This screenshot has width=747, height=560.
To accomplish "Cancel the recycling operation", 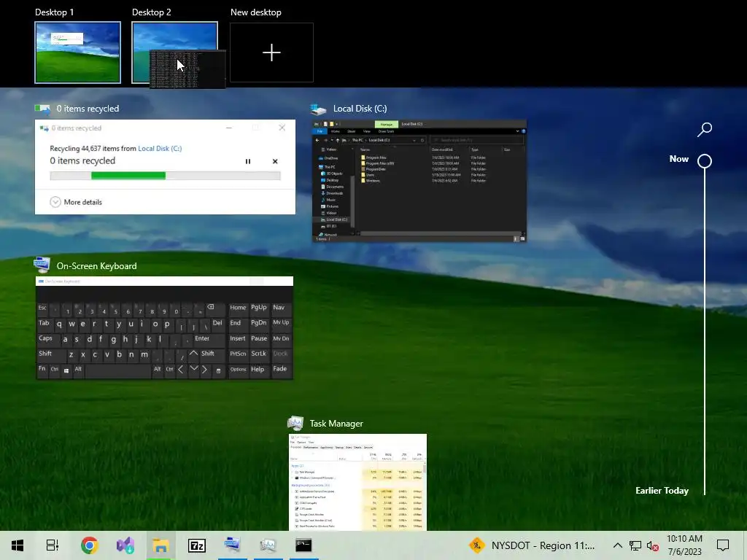I will pos(275,161).
